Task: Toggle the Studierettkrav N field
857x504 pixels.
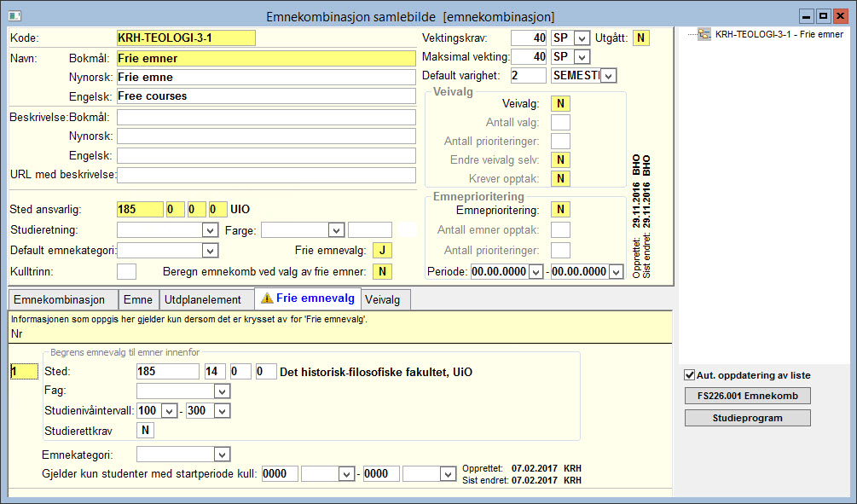Action: pos(145,431)
